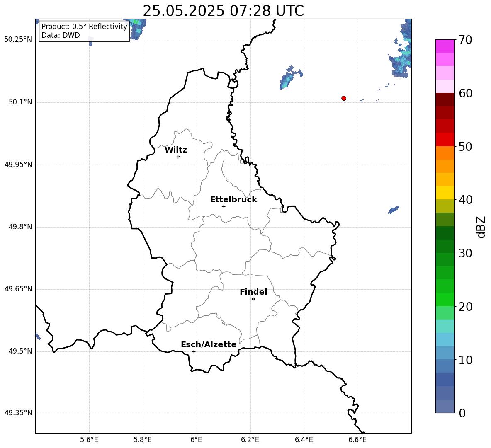Screen dimensions: 491x448
Task: Click the Ettelbruck station cross marker
Action: 224,206
